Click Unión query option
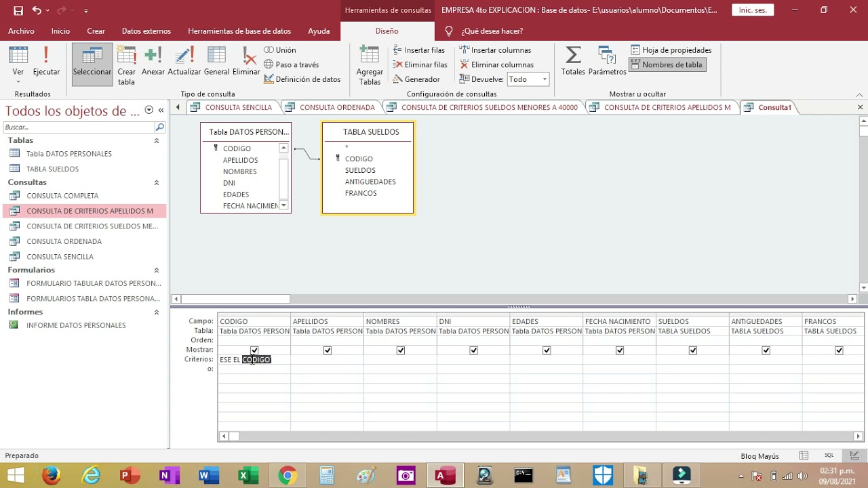Viewport: 868px width, 488px height. [x=280, y=50]
